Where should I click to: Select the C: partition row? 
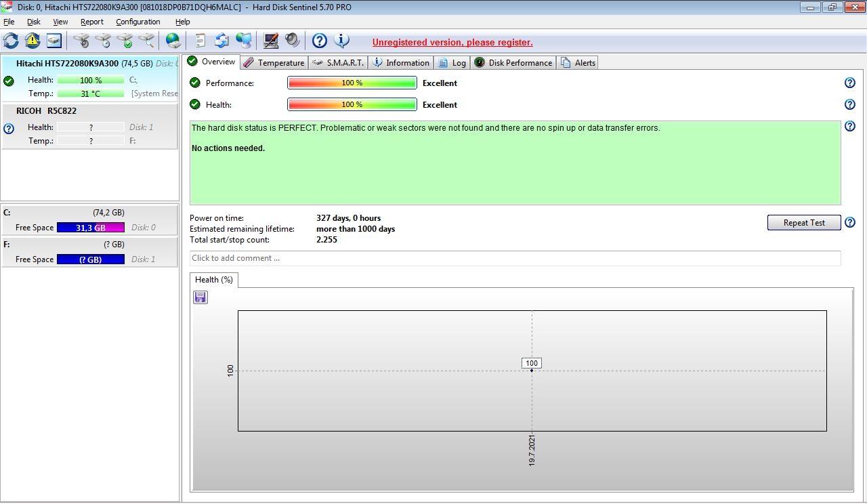tap(89, 220)
